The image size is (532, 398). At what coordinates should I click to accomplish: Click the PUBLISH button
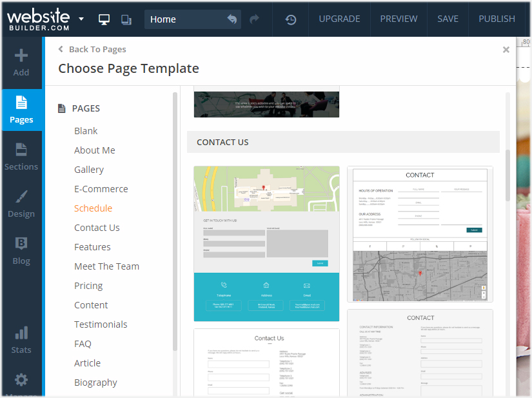497,19
